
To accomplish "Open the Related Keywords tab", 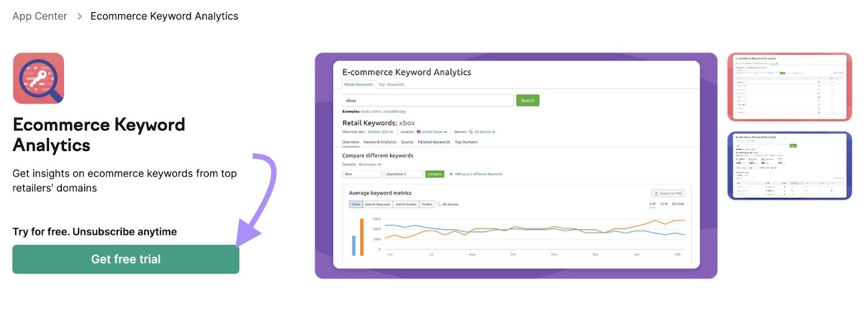I will [x=433, y=142].
